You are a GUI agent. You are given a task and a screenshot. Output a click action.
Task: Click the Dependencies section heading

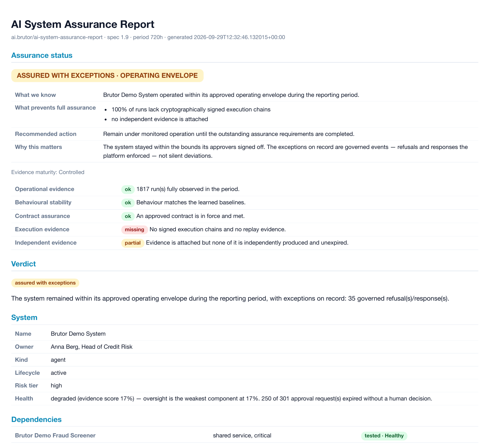coord(36,420)
